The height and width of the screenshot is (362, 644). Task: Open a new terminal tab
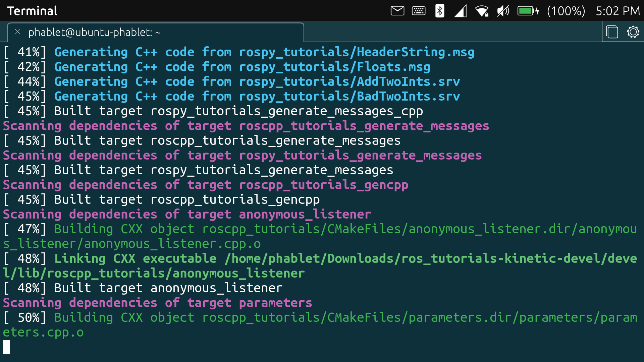pos(612,32)
